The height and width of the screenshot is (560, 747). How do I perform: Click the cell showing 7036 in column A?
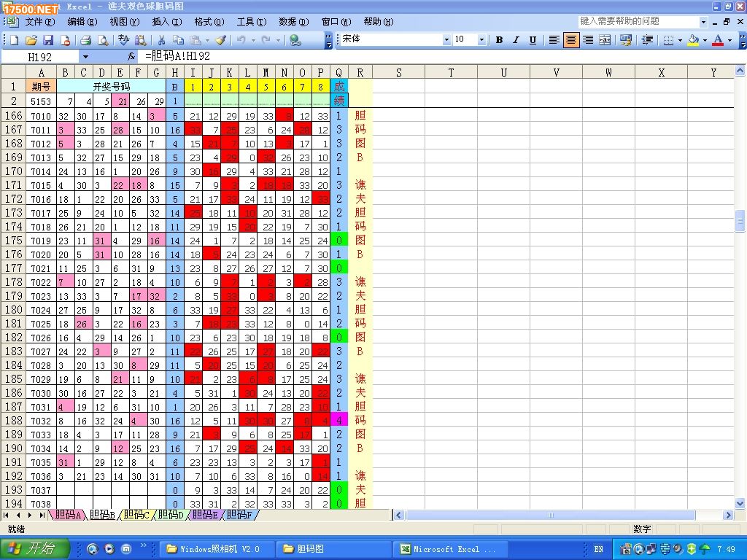click(x=41, y=476)
